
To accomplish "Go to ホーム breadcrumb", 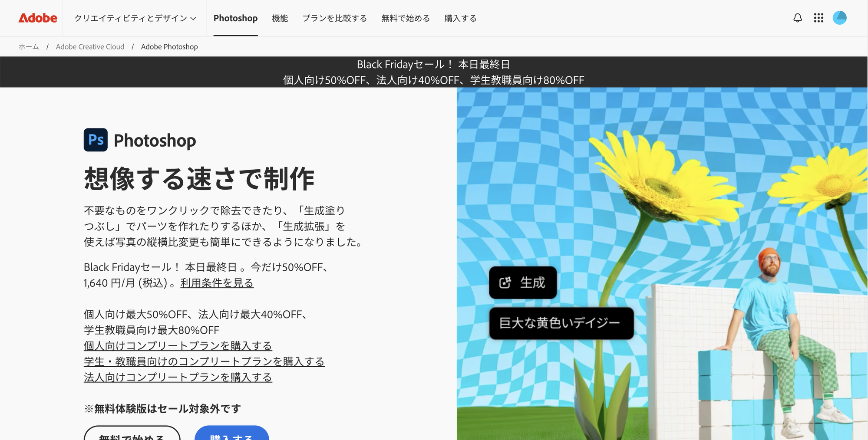I will point(29,46).
